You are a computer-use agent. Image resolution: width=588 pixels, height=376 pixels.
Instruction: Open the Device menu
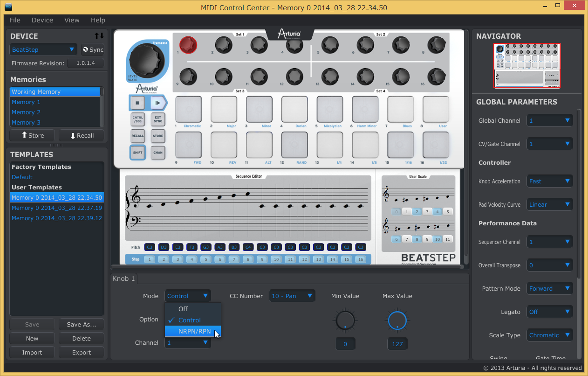pyautogui.click(x=42, y=20)
